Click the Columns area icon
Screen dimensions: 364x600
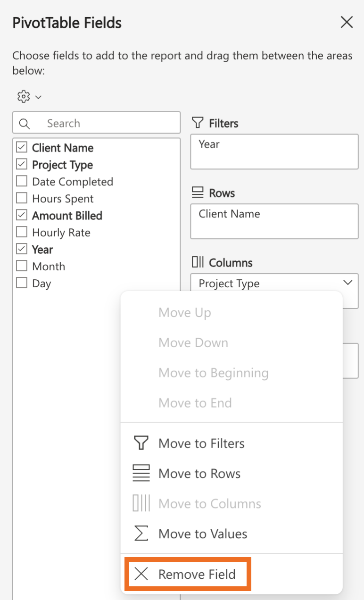pyautogui.click(x=198, y=263)
